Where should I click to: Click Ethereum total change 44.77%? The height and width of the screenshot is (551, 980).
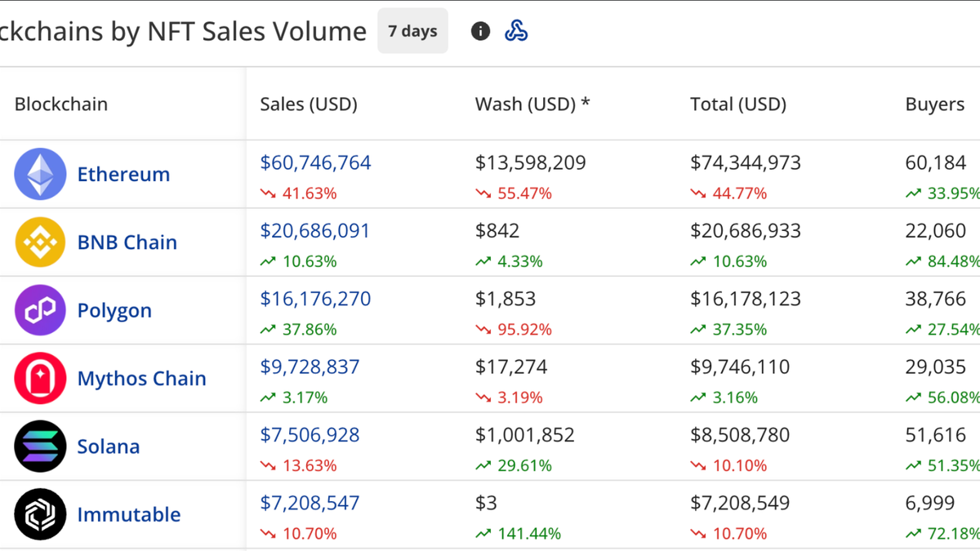tap(729, 193)
